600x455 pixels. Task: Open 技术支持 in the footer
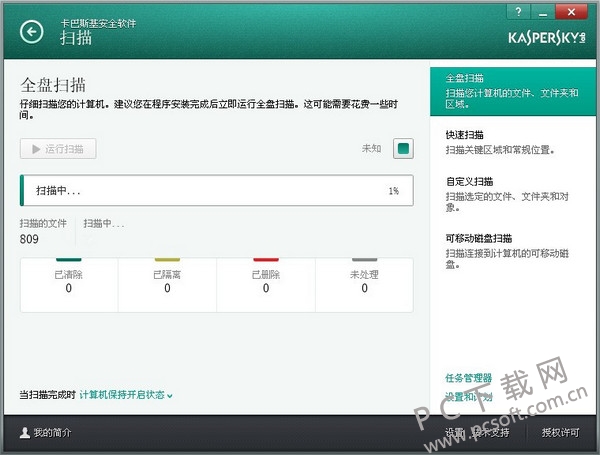pyautogui.click(x=491, y=433)
